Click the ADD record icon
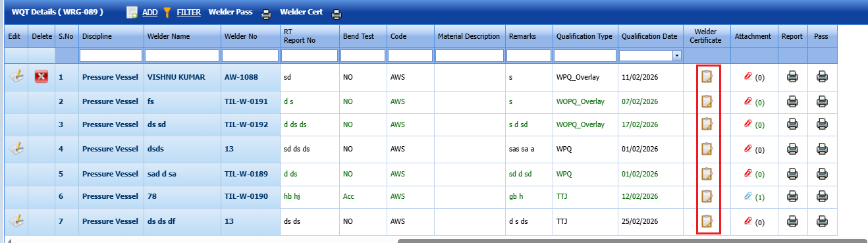Screen dimensions: 868x243 click(x=132, y=12)
